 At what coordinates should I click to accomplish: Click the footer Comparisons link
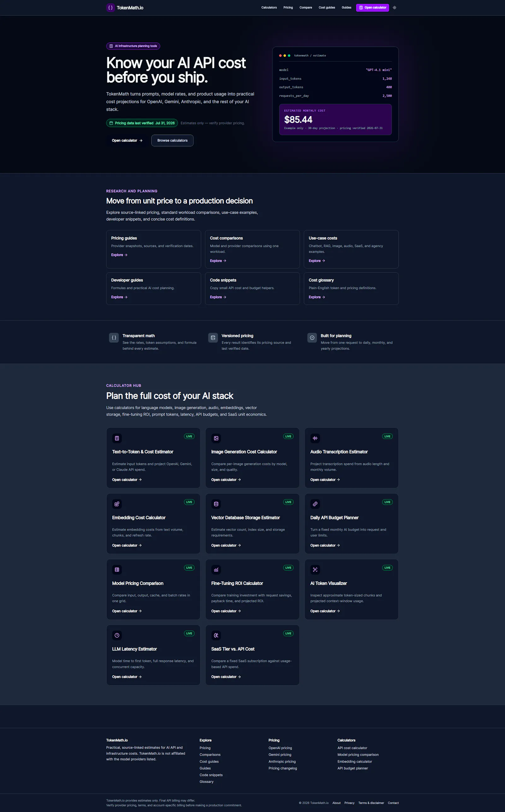tap(210, 755)
